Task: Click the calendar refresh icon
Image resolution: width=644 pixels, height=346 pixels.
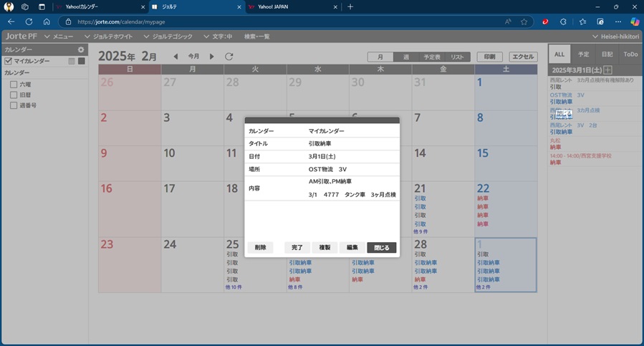Action: pyautogui.click(x=229, y=57)
